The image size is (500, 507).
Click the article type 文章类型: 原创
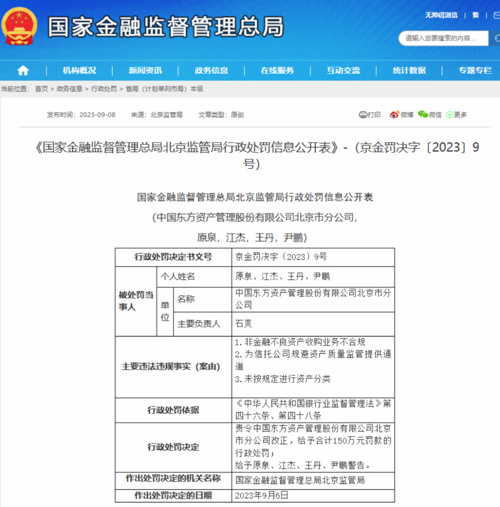point(221,115)
